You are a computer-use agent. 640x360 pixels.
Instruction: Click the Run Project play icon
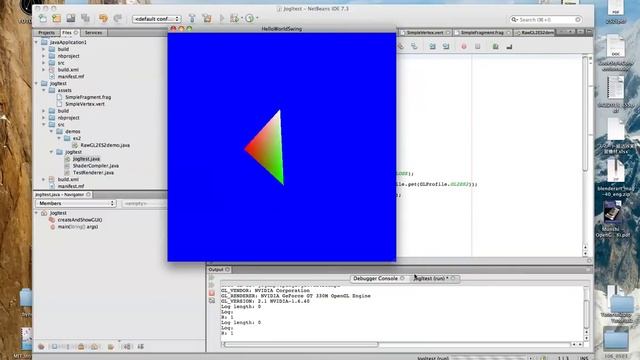[x=222, y=18]
